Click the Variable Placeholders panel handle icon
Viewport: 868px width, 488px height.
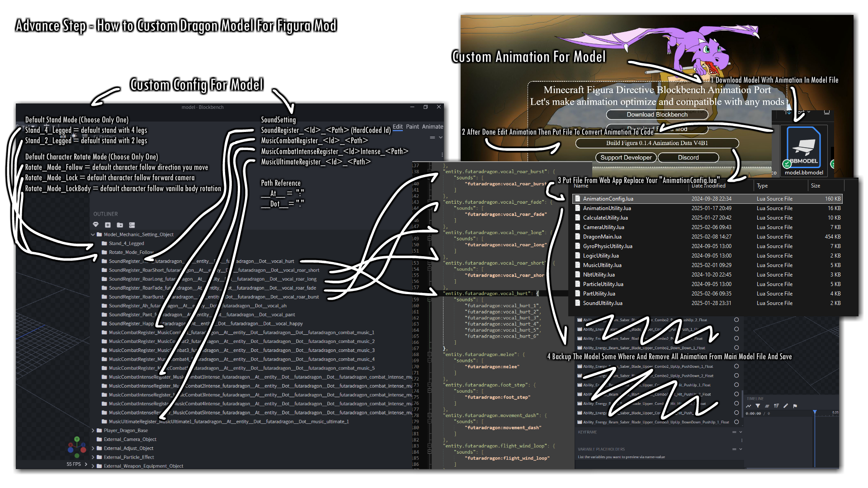click(734, 449)
